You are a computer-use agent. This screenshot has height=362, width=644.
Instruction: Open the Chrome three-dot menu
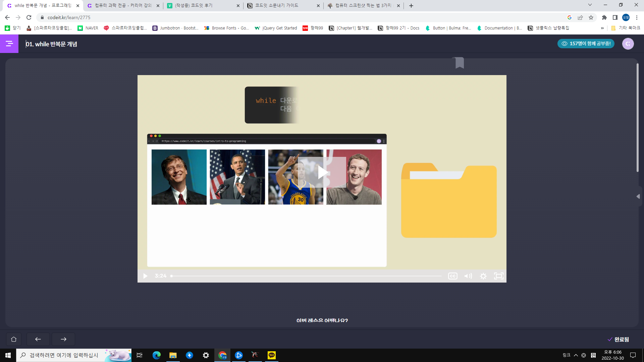coord(637,17)
